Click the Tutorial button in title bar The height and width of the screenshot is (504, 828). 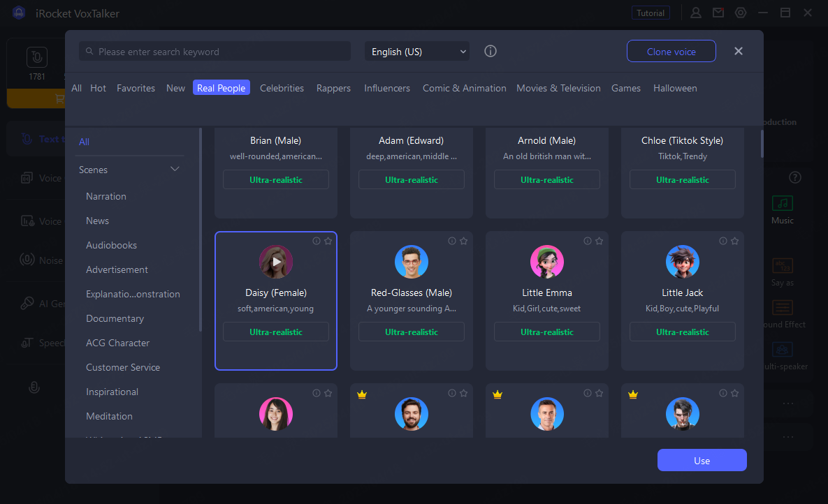(651, 13)
